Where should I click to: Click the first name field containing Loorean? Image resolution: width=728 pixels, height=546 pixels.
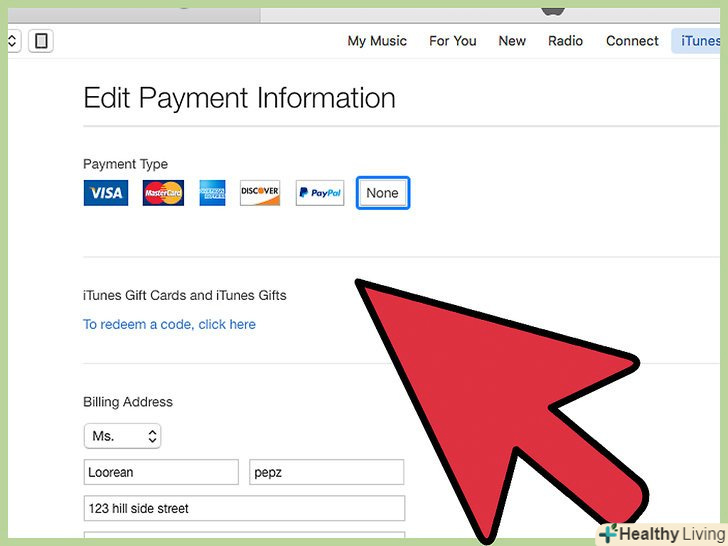coord(161,472)
